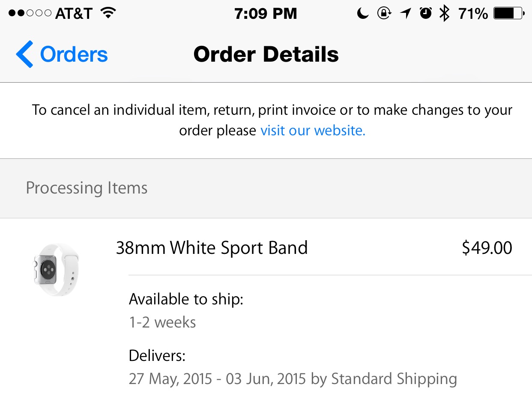Select the 38mm White Sport Band item

tap(212, 248)
